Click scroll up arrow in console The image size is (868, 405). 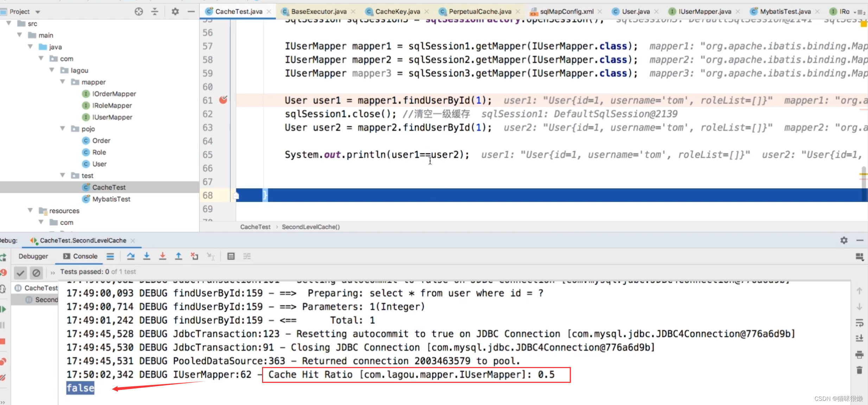[x=860, y=291]
